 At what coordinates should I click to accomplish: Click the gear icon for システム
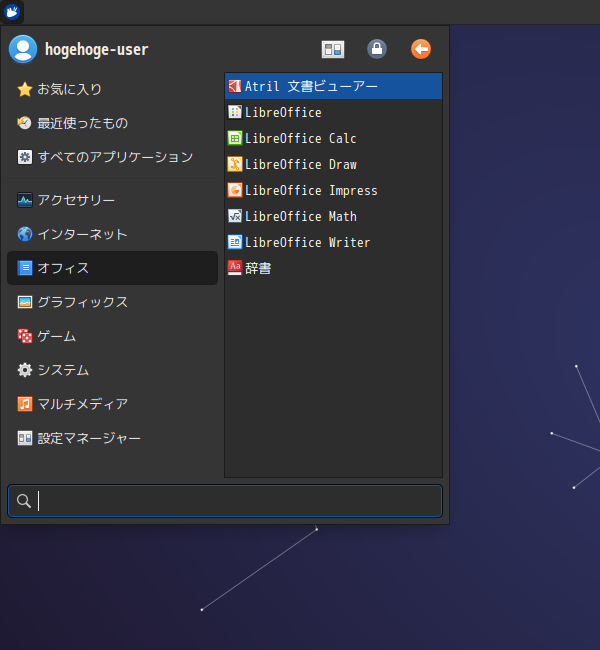coord(25,370)
